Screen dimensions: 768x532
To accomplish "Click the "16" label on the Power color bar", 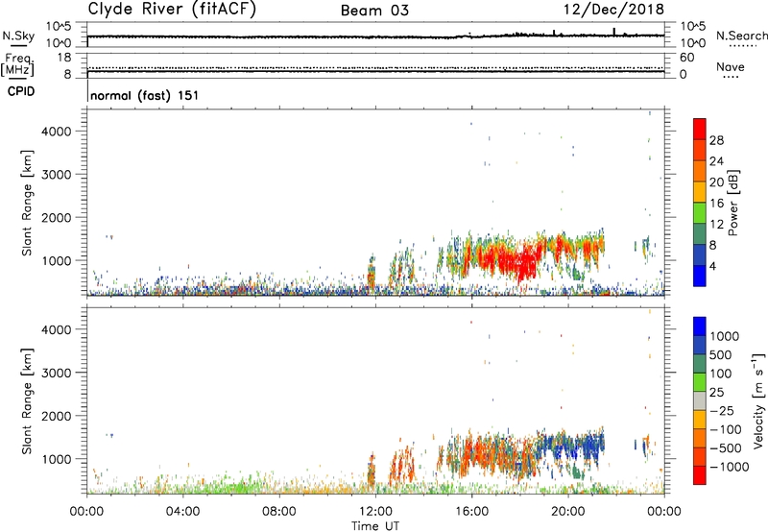I will (x=716, y=204).
